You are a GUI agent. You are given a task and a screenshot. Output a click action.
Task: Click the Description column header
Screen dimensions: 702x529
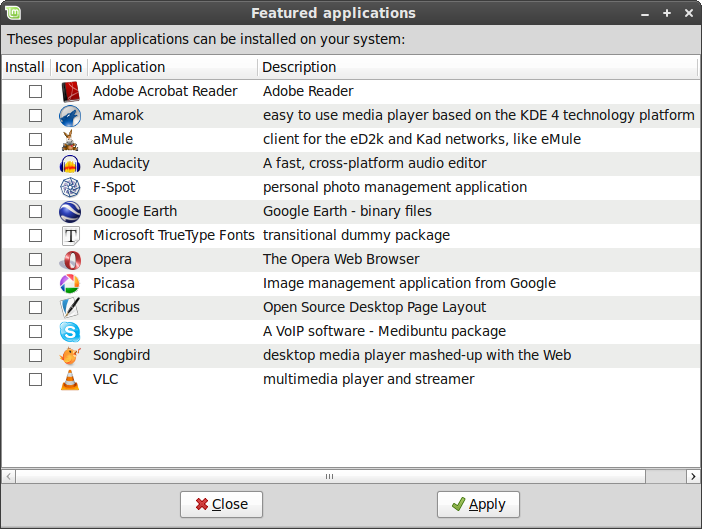pyautogui.click(x=478, y=67)
